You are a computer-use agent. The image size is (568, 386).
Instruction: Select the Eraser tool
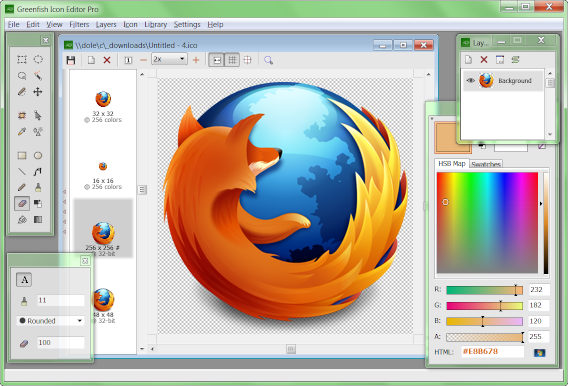22,204
